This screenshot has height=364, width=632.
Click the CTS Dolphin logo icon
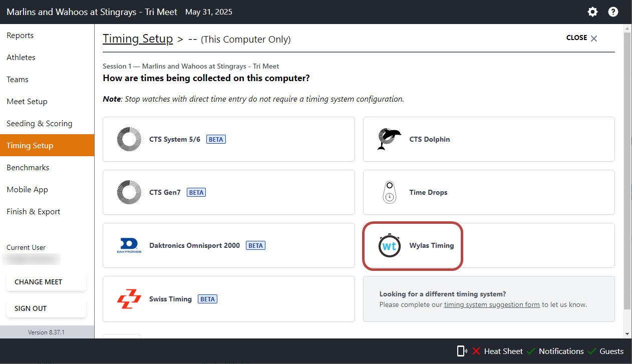click(x=389, y=139)
